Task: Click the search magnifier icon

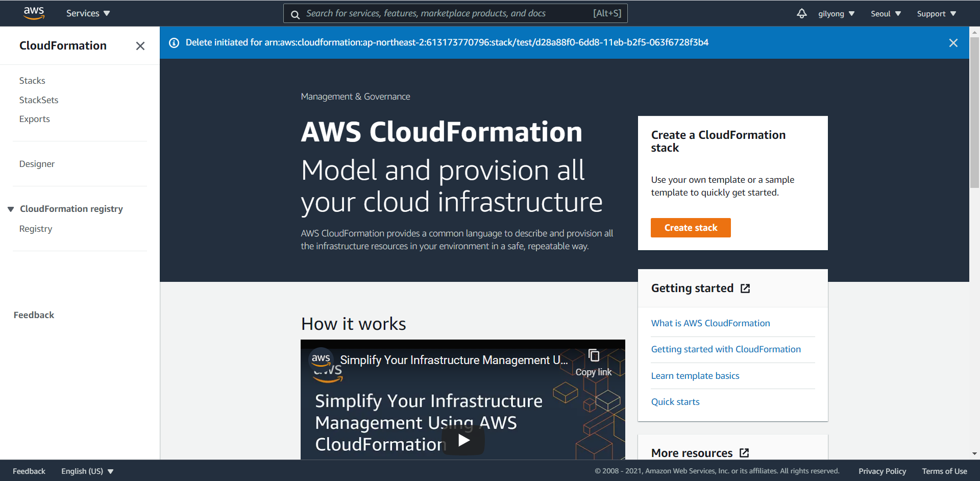Action: (295, 14)
